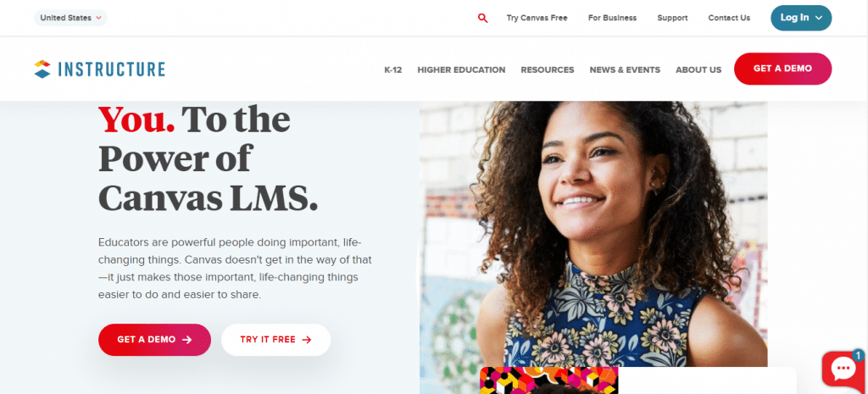Screen dimensions: 868x394
Task: Click the colorful geometric thumbnail below the photo
Action: tap(548, 380)
